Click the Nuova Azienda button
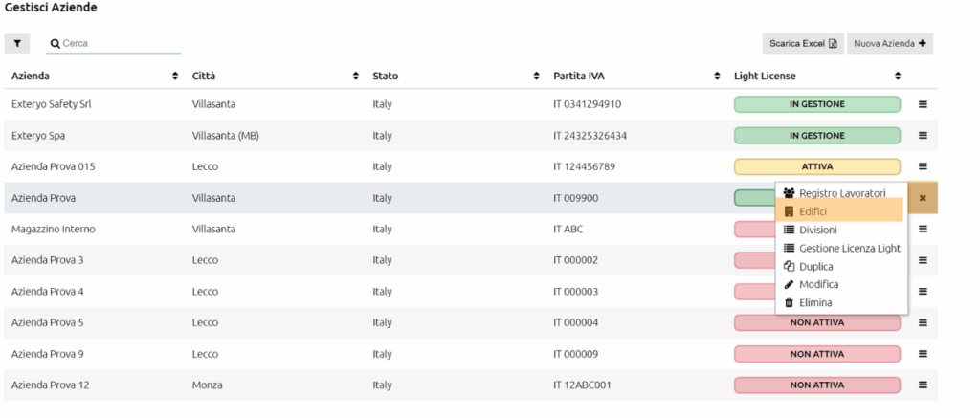 pos(890,44)
